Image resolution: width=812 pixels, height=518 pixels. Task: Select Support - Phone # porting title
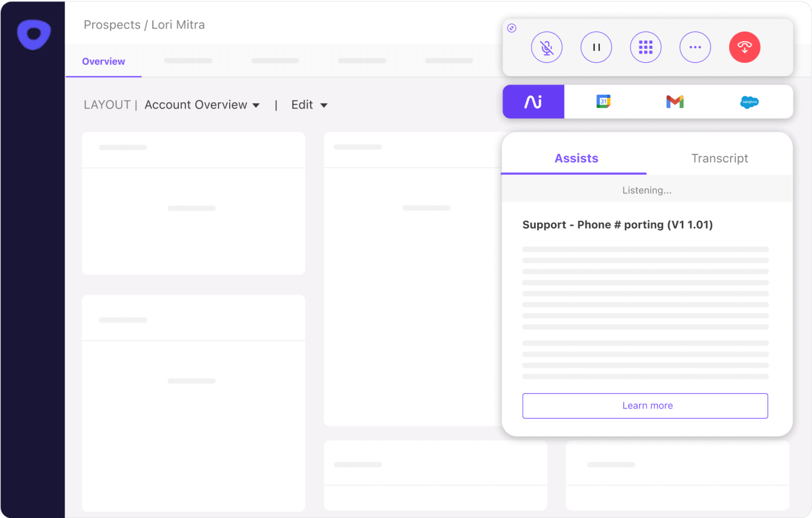617,225
